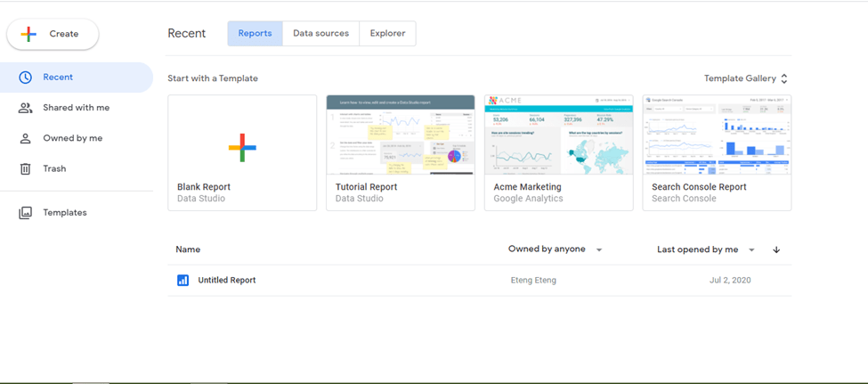The width and height of the screenshot is (868, 384).
Task: Click the colorful plus icon in Create
Action: pos(28,34)
